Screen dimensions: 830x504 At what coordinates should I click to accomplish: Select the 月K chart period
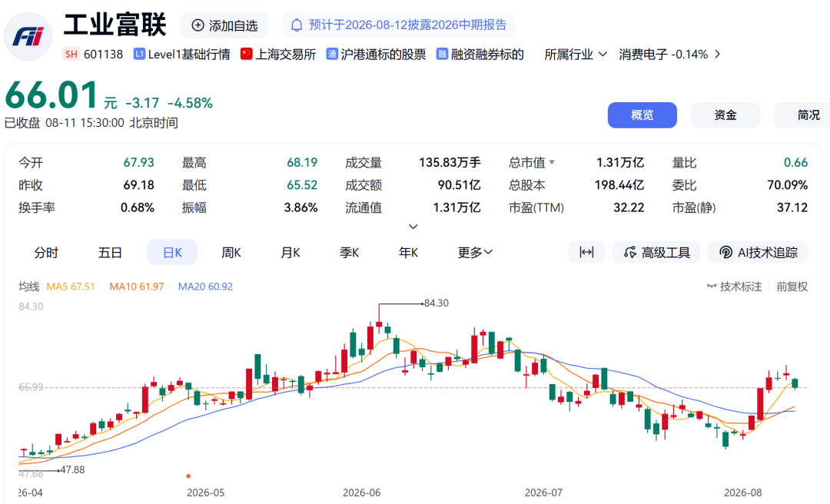pyautogui.click(x=290, y=253)
